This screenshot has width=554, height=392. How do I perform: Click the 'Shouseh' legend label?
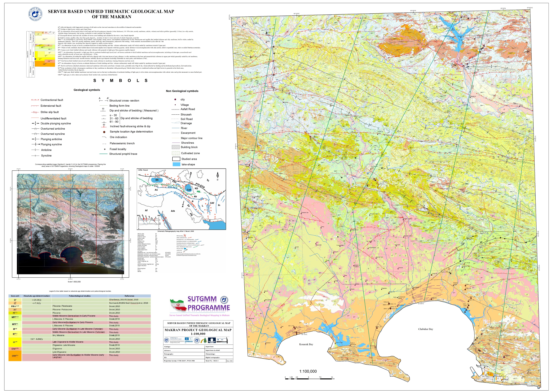click(x=186, y=115)
